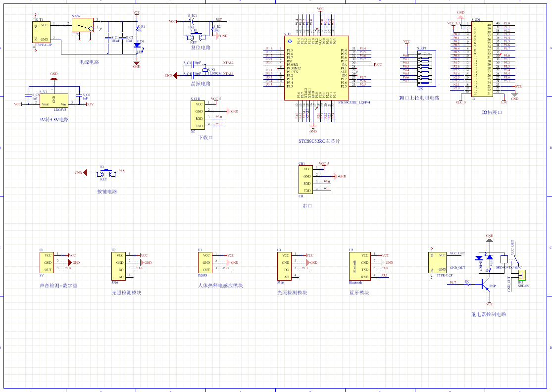
Task: Click the S_SW1 power switch component
Action: 83,25
